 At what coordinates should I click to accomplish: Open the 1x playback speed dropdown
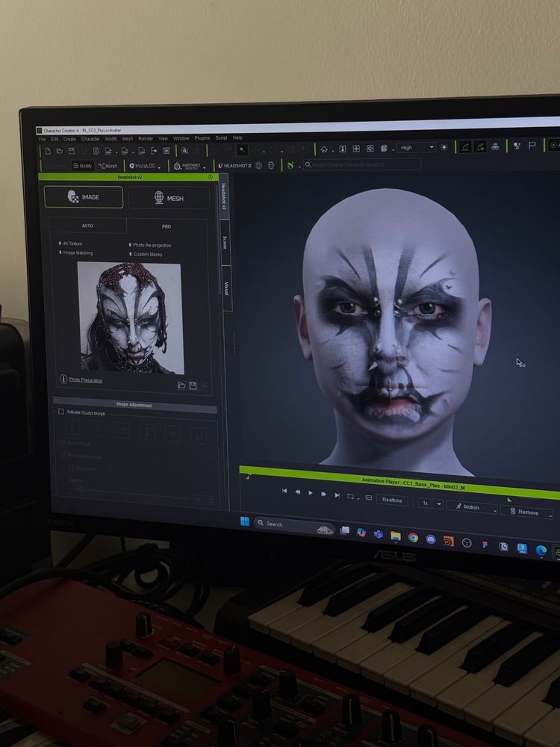point(431,503)
